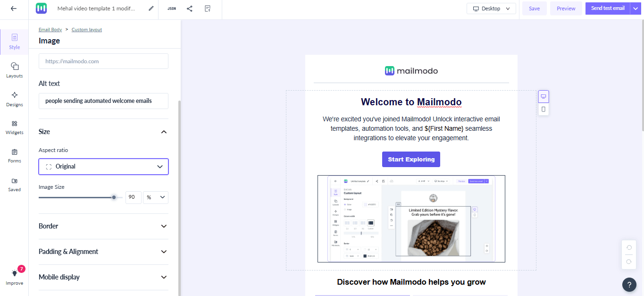Edit template name with pencil icon
The height and width of the screenshot is (296, 644).
tap(151, 8)
